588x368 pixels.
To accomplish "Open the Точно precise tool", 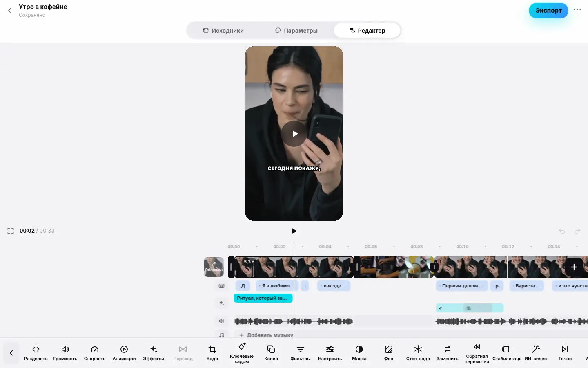I will [565, 353].
